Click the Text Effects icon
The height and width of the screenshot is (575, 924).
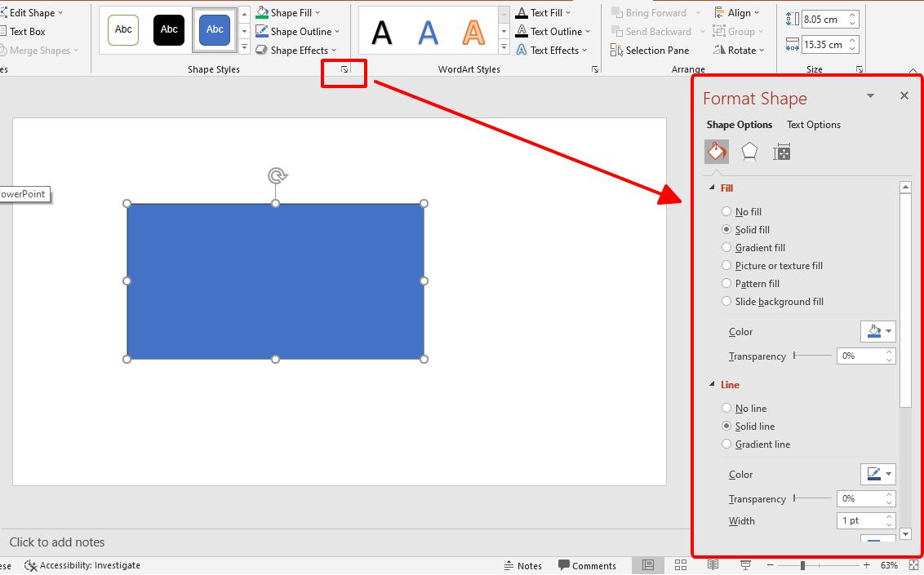522,50
